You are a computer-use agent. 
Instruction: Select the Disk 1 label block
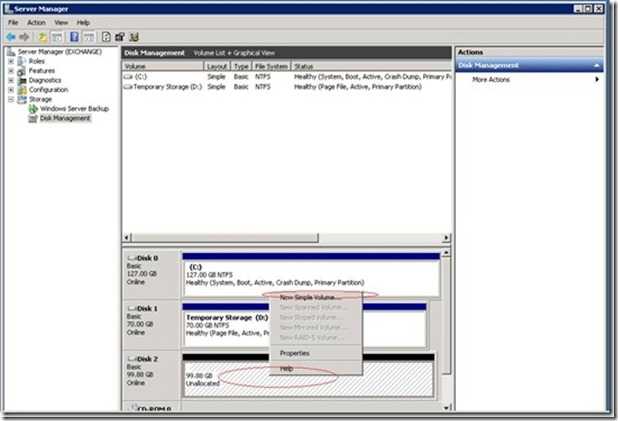pos(151,325)
